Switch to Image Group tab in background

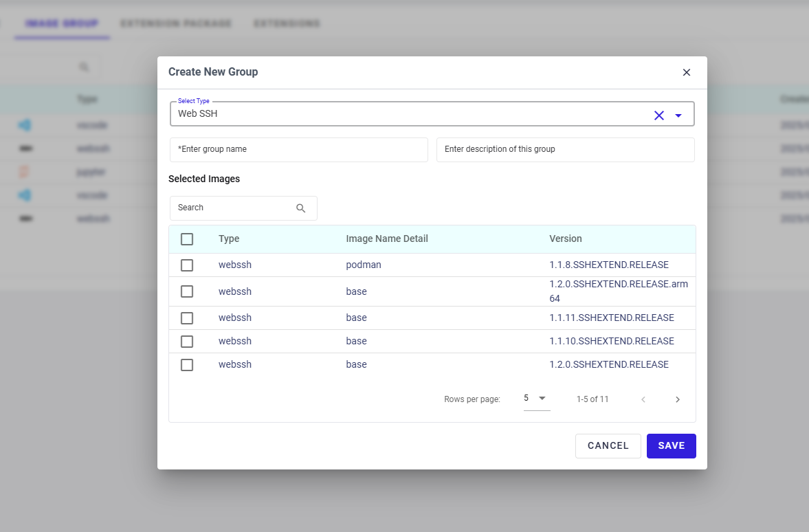point(62,24)
